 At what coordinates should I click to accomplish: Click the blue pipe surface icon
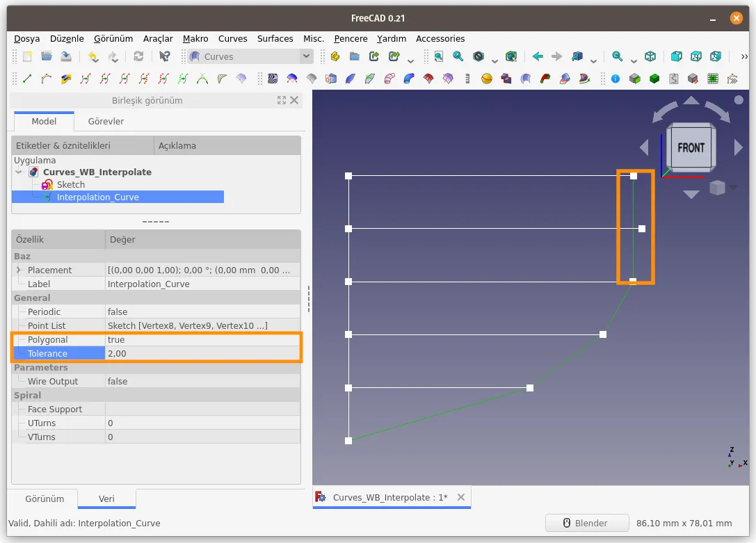(409, 79)
